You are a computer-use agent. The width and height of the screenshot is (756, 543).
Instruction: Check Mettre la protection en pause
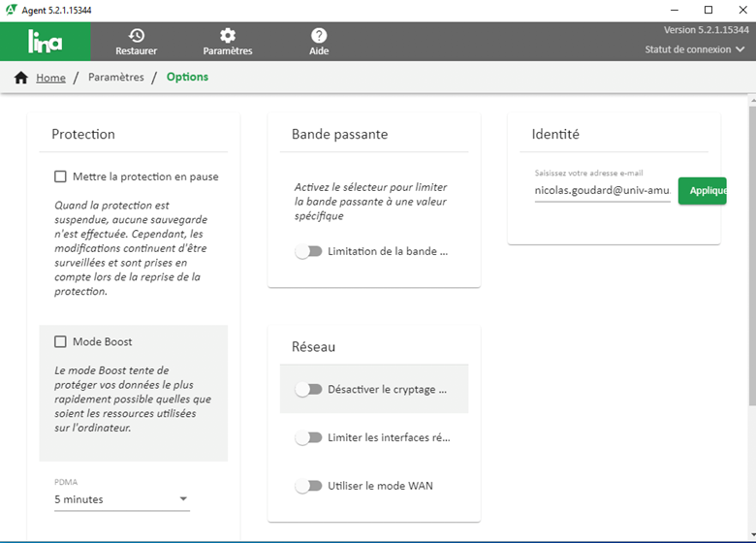61,176
